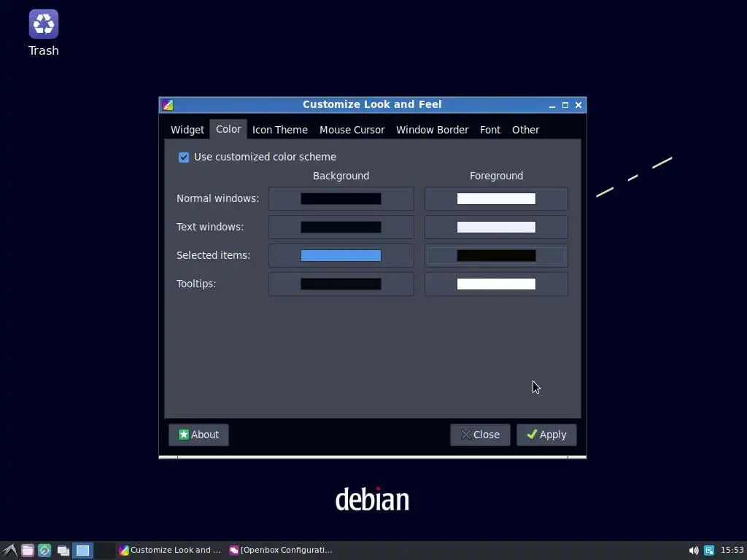Switch to the Font tab

(489, 130)
